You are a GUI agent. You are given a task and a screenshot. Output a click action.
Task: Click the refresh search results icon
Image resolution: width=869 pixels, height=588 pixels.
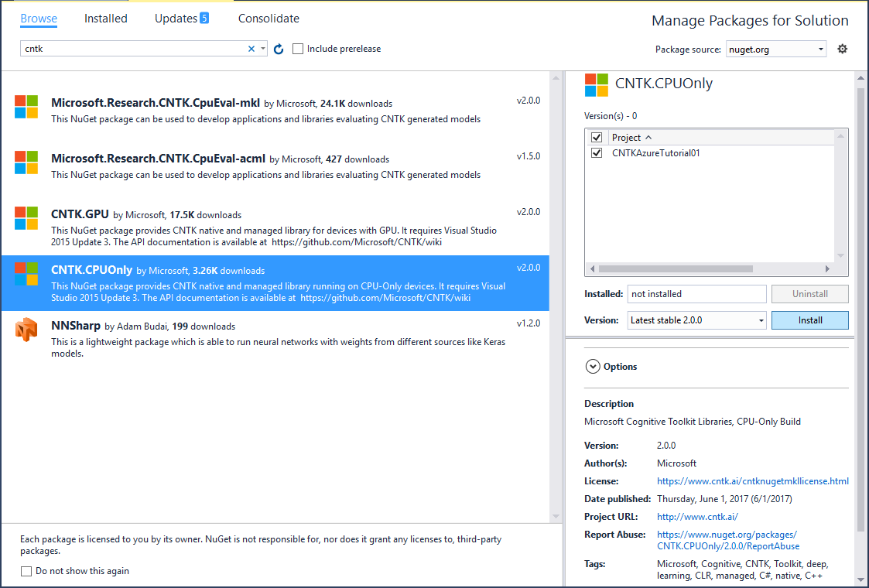pyautogui.click(x=278, y=48)
